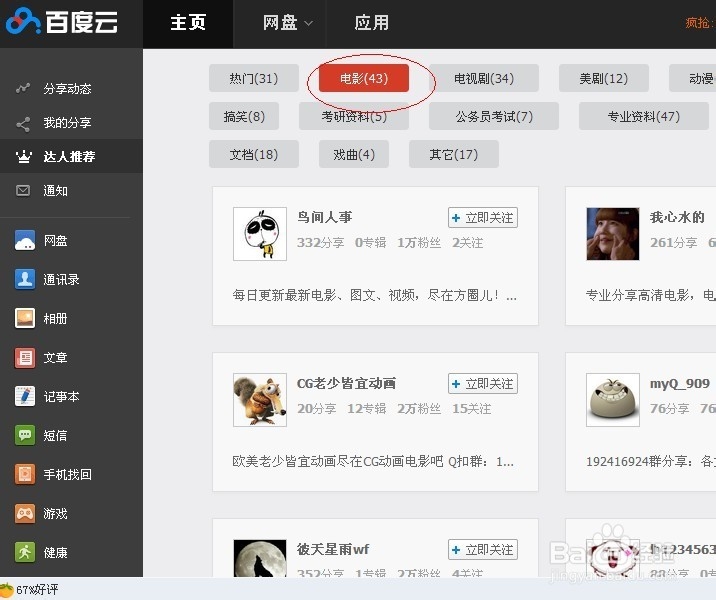This screenshot has height=600, width=716.
Task: Open the 相册 photo album icon
Action: coord(25,319)
